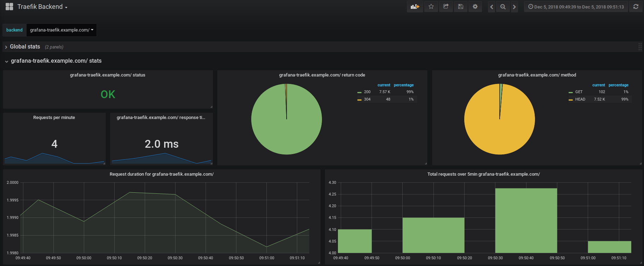Screen dimensions: 644x266
Task: Open the backend variable dropdown selector
Action: (x=62, y=30)
